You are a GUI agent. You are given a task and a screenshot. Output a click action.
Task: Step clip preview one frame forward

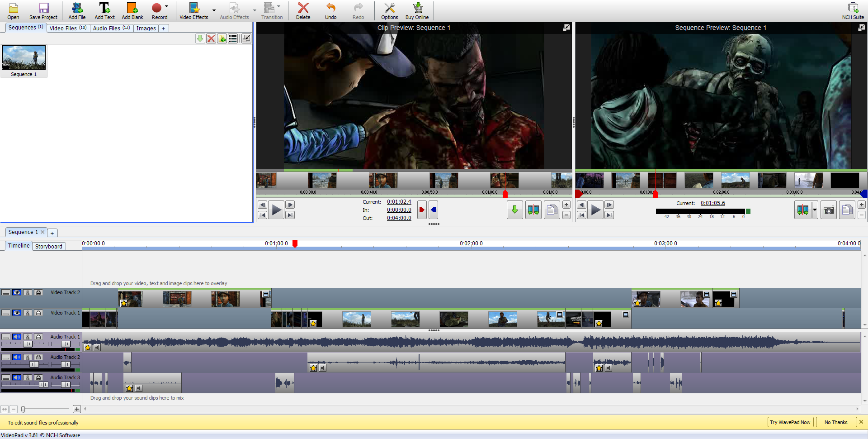(x=290, y=205)
